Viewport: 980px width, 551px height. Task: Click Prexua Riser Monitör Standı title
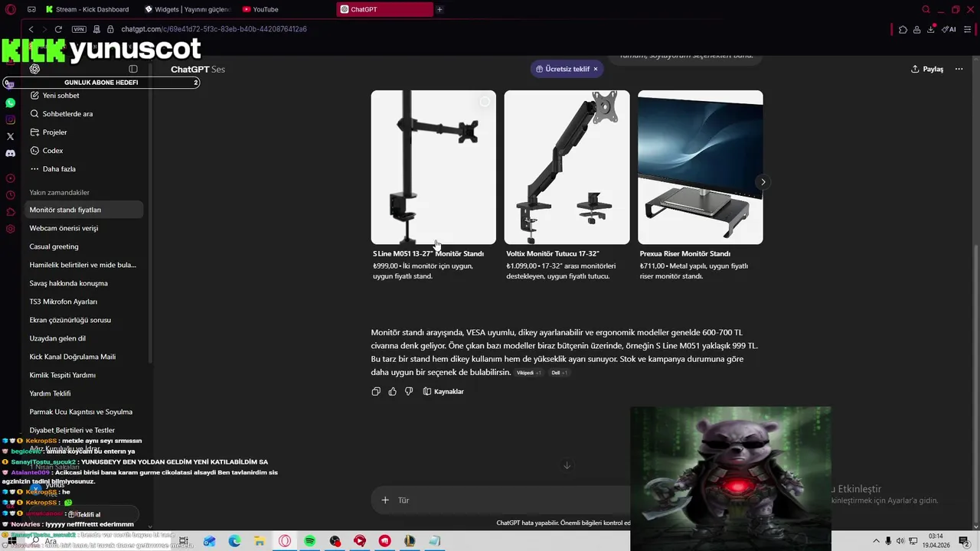685,253
